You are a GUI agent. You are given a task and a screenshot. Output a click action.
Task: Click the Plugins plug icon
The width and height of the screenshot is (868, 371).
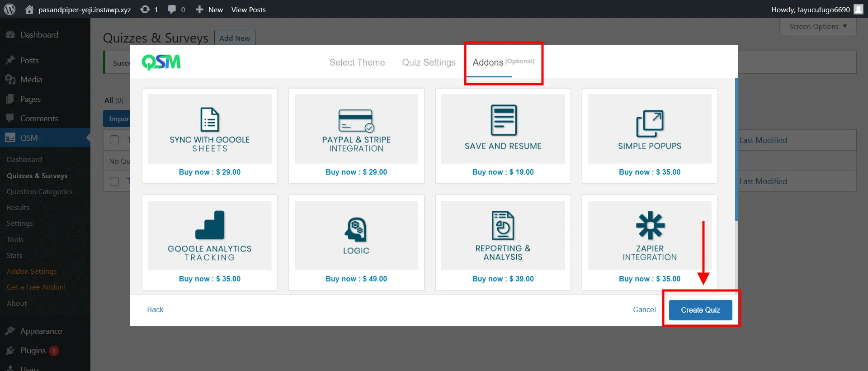click(x=10, y=351)
